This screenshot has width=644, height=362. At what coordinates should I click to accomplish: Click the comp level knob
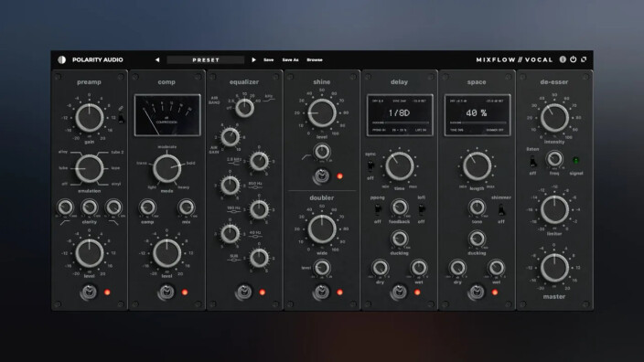pos(166,253)
